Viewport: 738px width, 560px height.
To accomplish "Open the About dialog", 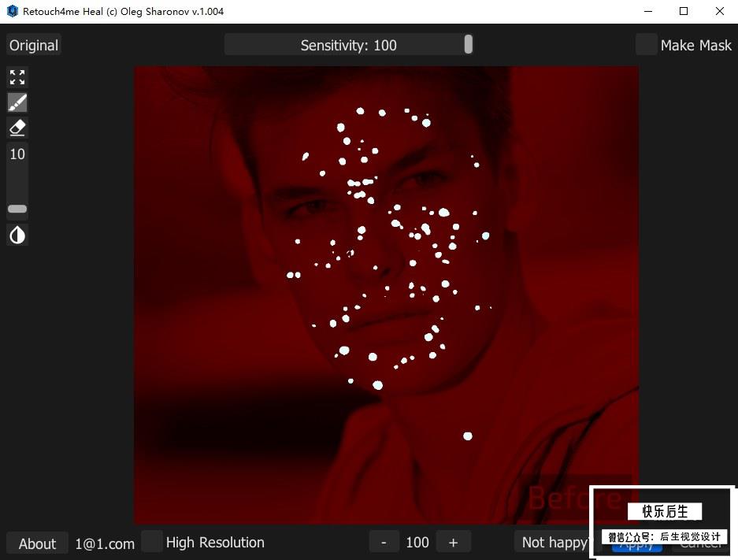I will click(x=37, y=543).
